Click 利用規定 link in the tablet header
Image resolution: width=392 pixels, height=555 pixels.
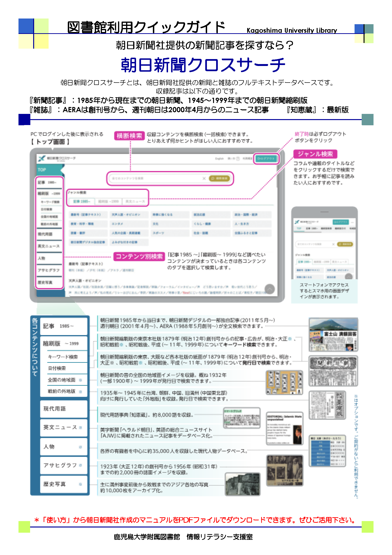[247, 159]
